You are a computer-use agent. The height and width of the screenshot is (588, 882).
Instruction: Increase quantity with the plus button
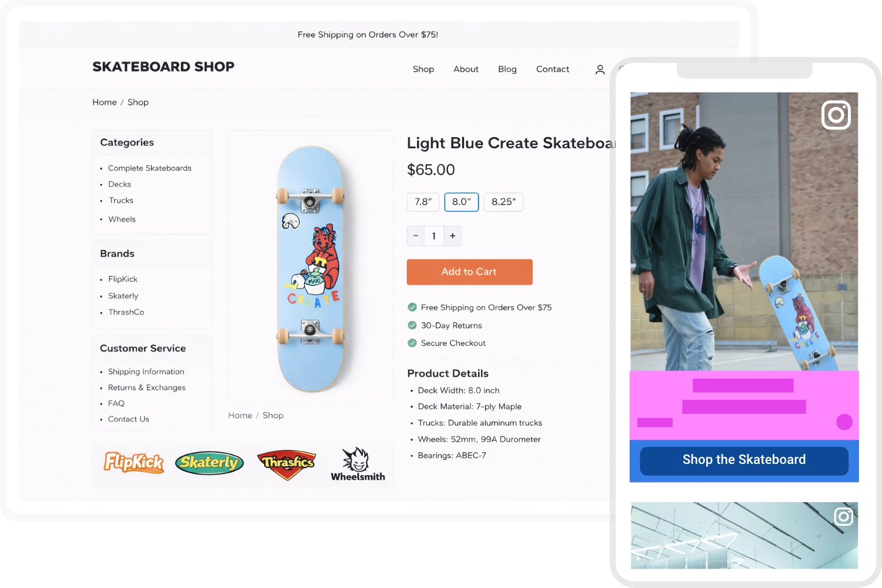tap(453, 236)
